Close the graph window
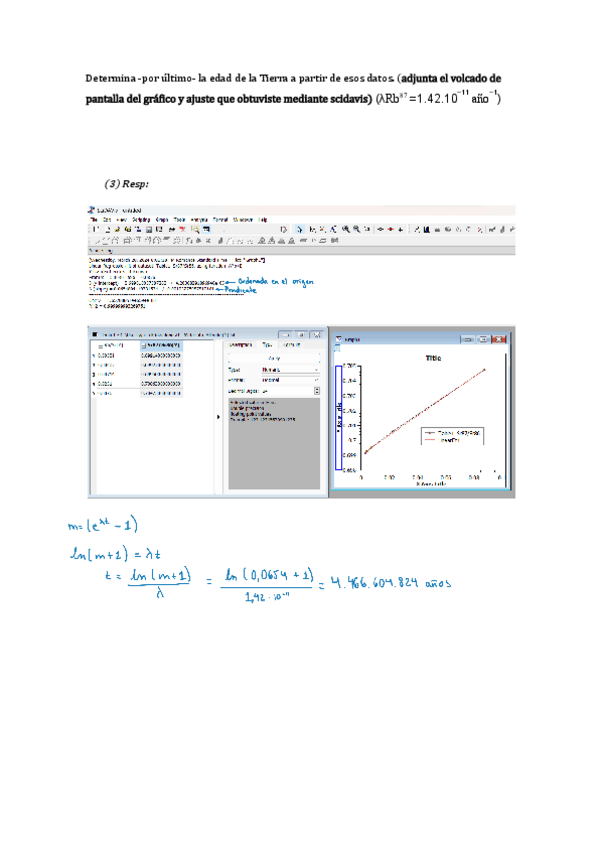The width and height of the screenshot is (600, 848). [x=499, y=339]
